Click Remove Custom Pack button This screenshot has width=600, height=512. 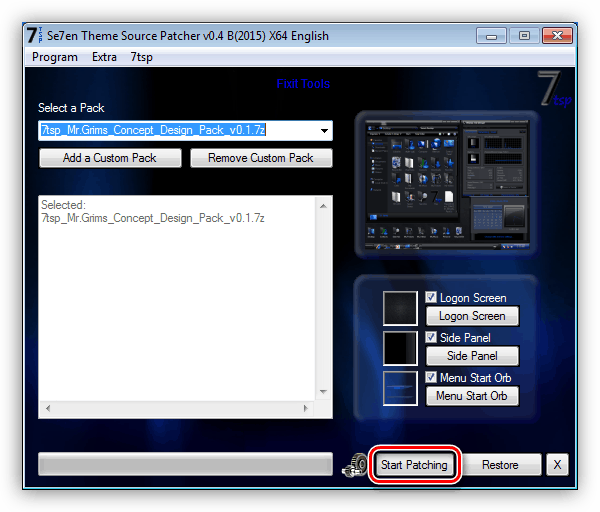261,158
